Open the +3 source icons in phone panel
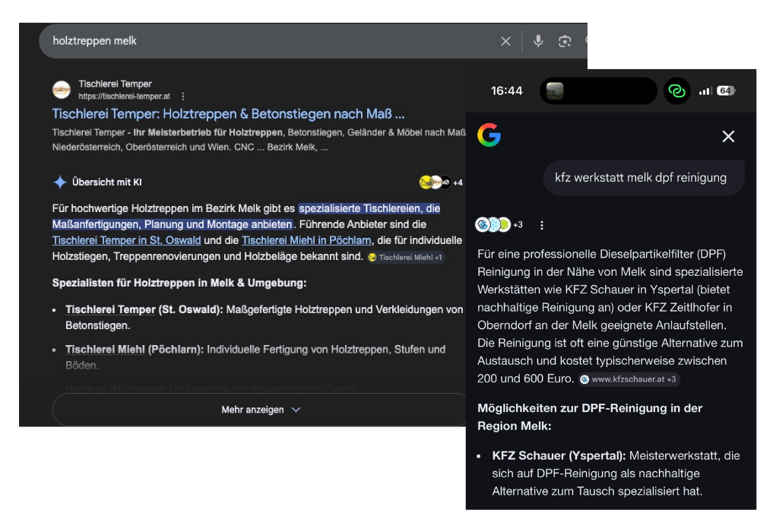776x532 pixels. tap(499, 225)
